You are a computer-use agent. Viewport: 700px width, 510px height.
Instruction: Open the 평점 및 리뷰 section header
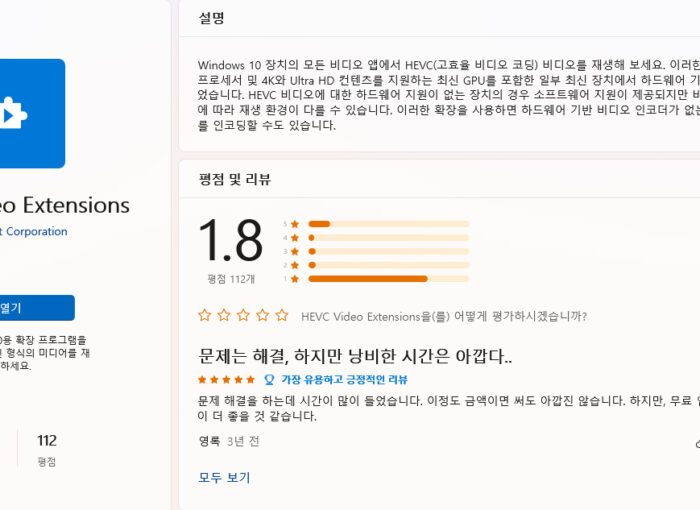(x=235, y=179)
